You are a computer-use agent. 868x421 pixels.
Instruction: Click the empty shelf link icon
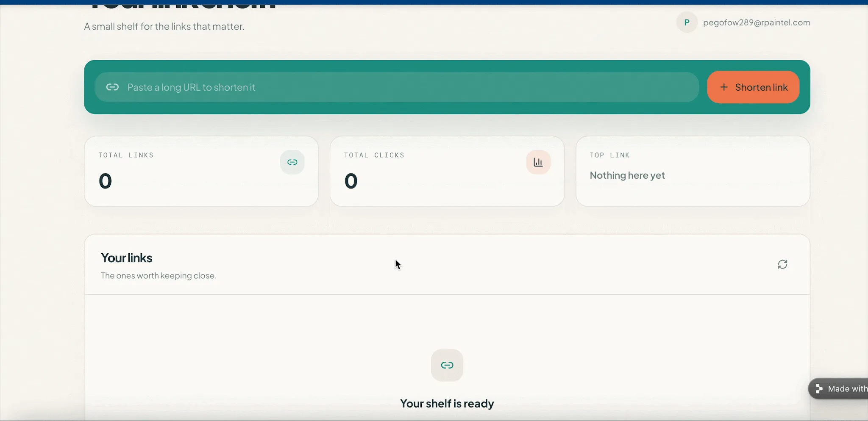(447, 365)
